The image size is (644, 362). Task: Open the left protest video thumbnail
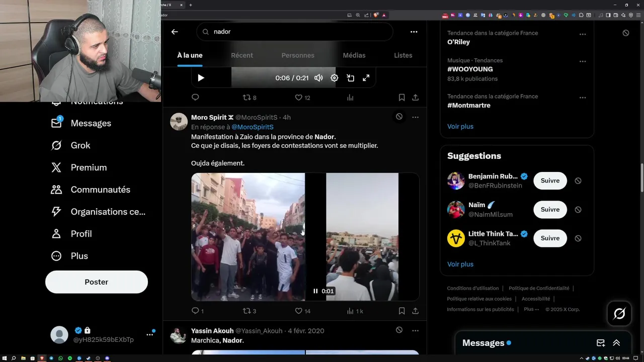248,237
